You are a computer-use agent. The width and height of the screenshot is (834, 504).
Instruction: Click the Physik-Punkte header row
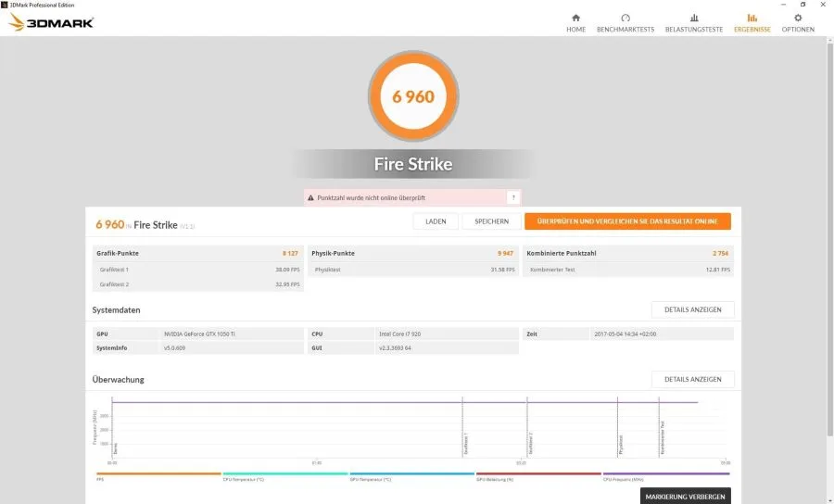pyautogui.click(x=412, y=253)
